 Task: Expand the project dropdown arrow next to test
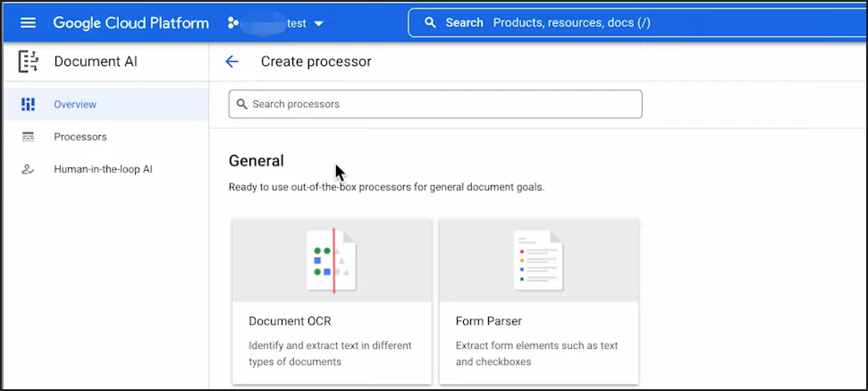click(x=318, y=24)
